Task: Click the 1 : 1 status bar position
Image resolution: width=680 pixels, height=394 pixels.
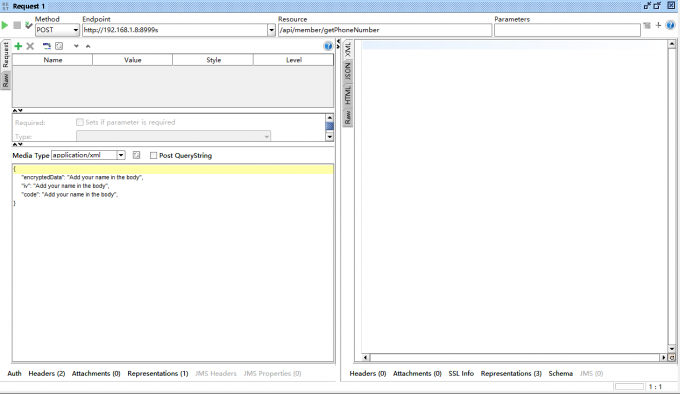Action: point(655,387)
